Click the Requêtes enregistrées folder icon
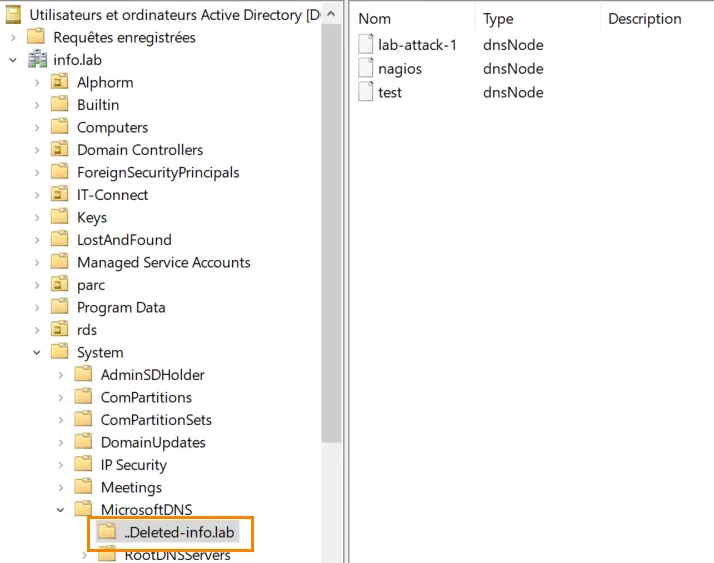 (x=37, y=37)
